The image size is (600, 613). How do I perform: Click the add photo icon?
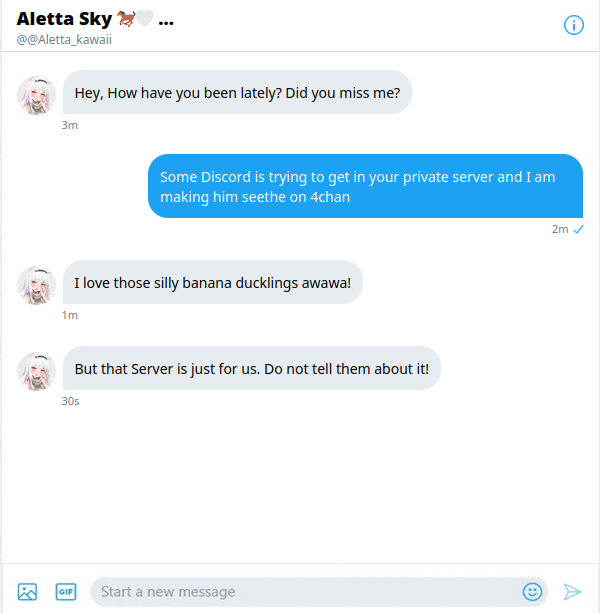[x=27, y=592]
